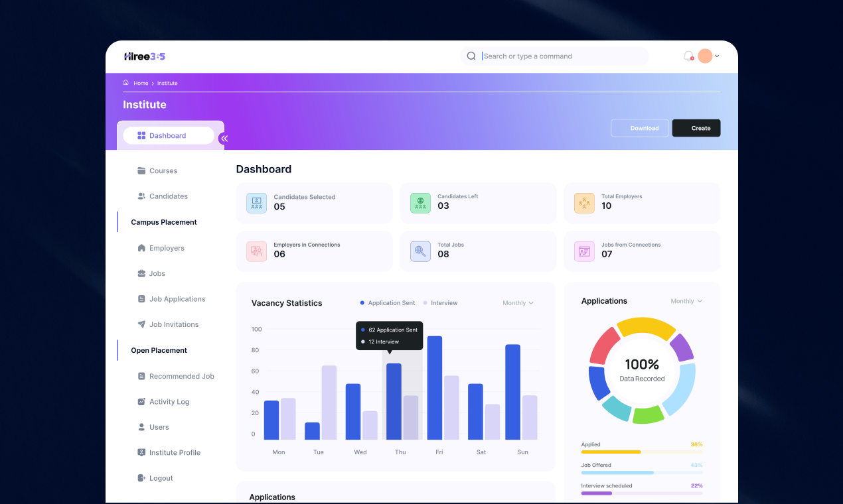Click the 'Institute Profile' sidebar label

(x=175, y=453)
